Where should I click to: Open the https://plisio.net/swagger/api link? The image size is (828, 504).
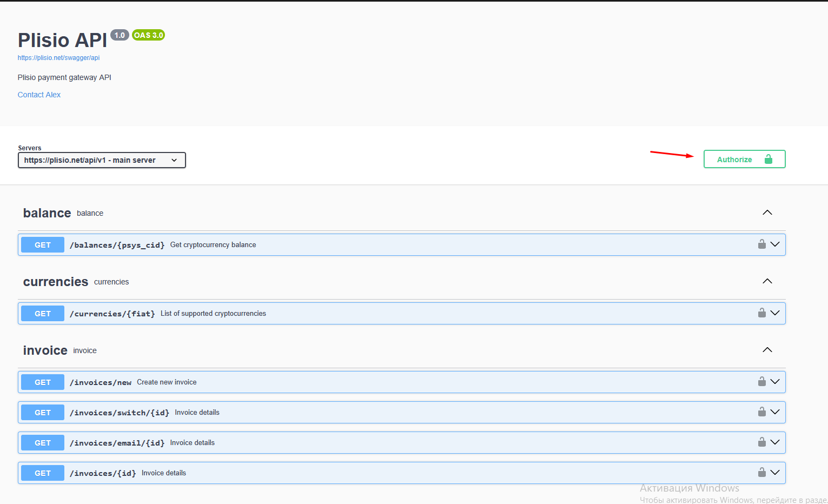(x=58, y=58)
